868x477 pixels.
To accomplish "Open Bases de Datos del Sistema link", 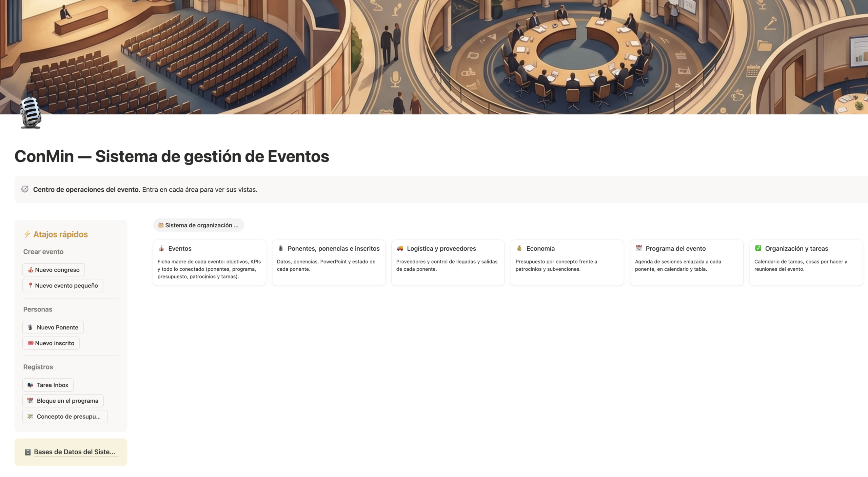I will pyautogui.click(x=74, y=452).
